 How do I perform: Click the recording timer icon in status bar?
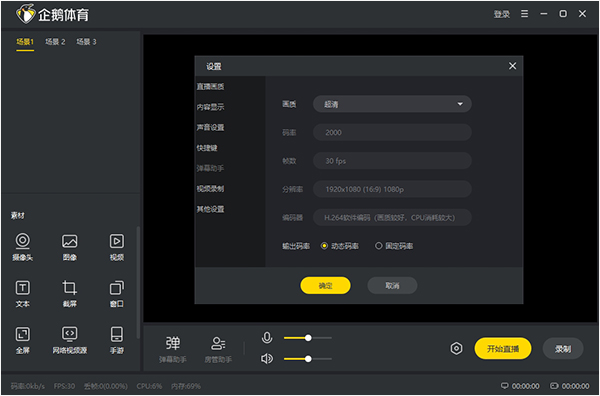pyautogui.click(x=554, y=386)
